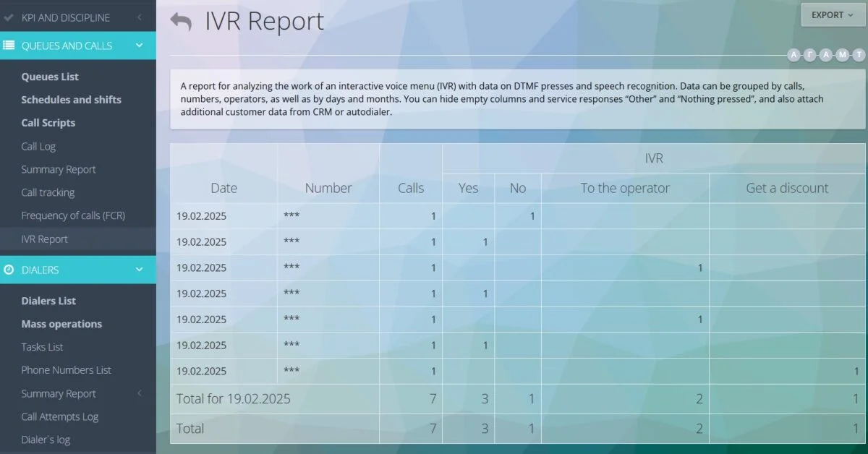This screenshot has width=868, height=454.
Task: Select IVR Report in the sidebar
Action: coord(44,239)
